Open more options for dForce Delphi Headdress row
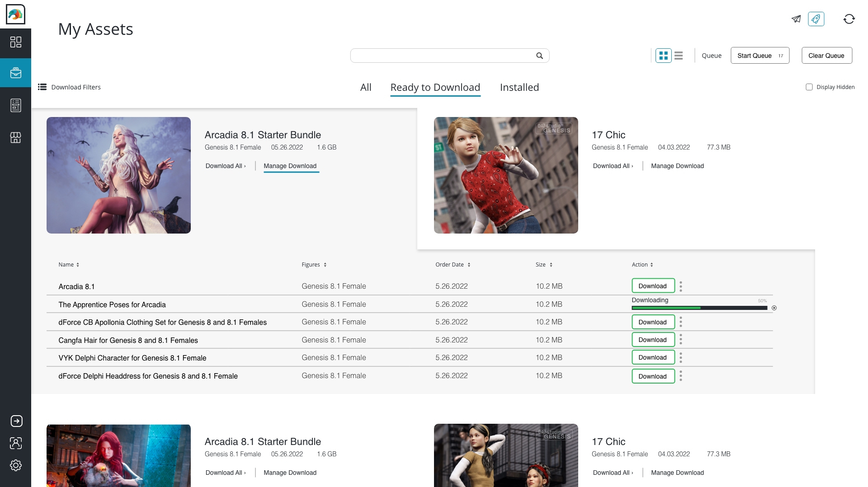The image size is (868, 487). click(680, 376)
